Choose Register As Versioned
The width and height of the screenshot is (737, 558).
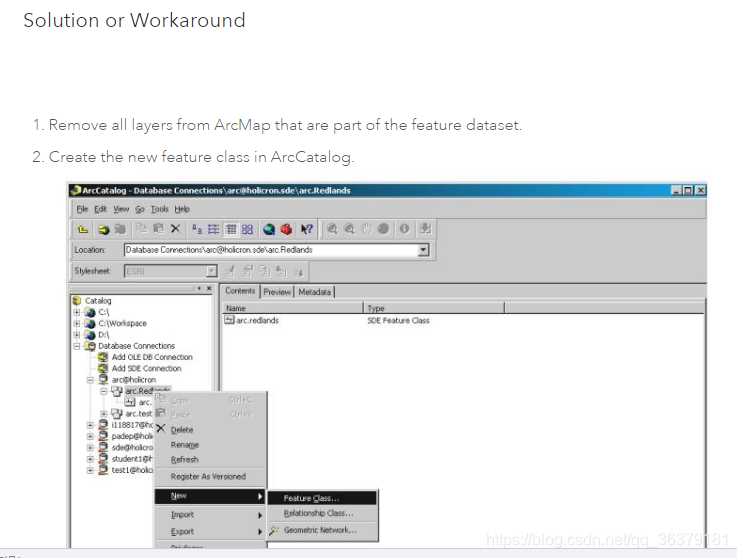[208, 477]
